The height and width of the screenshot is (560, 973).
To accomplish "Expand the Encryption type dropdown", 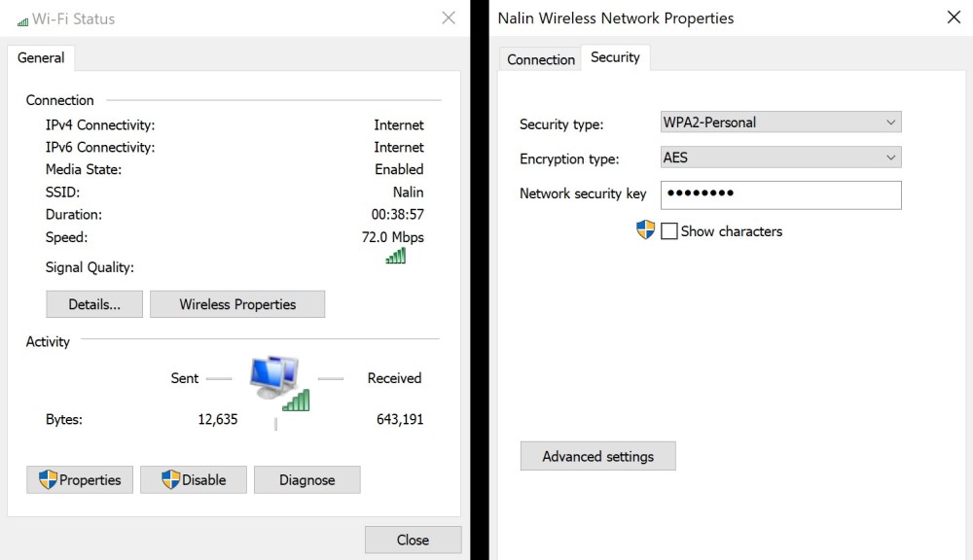I will pyautogui.click(x=780, y=157).
